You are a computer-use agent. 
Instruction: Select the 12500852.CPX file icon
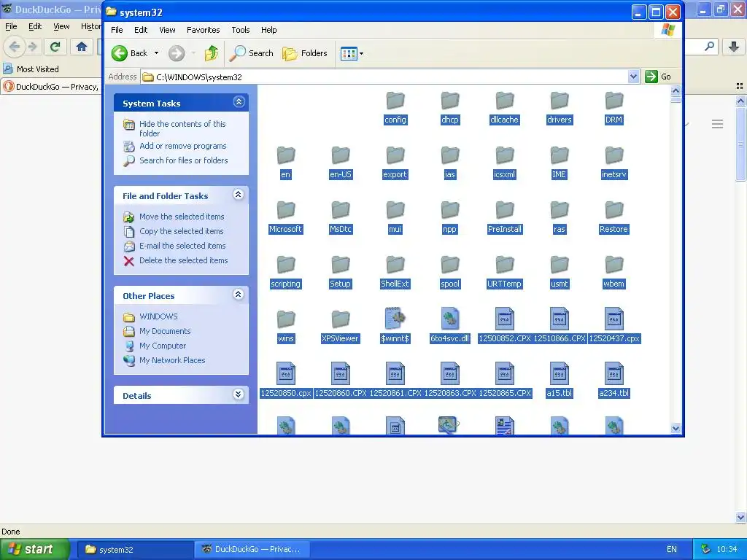pyautogui.click(x=505, y=319)
